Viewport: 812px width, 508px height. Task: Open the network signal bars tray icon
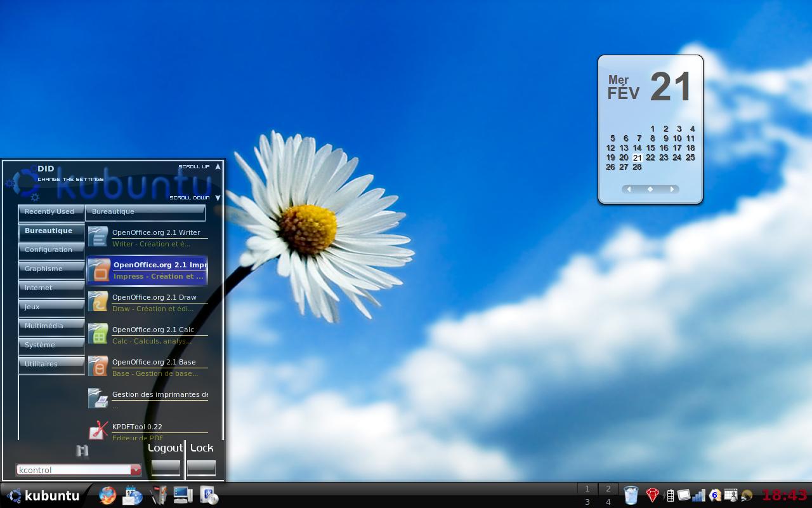coord(698,495)
